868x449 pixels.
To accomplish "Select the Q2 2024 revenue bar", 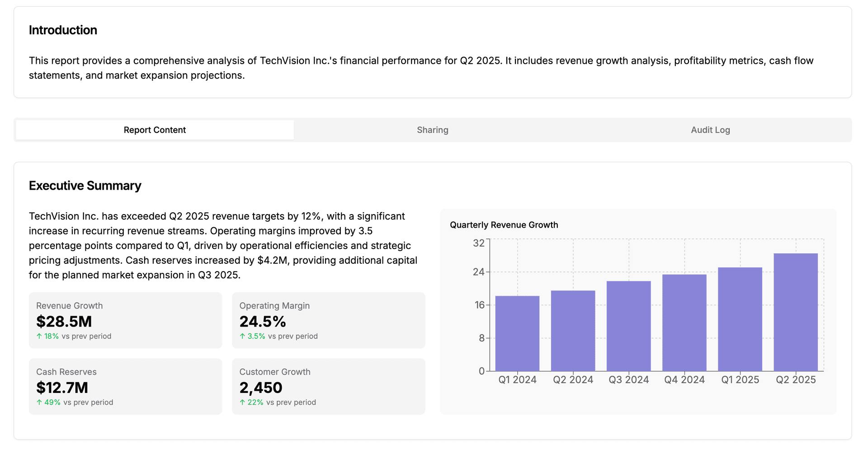I will click(x=573, y=331).
